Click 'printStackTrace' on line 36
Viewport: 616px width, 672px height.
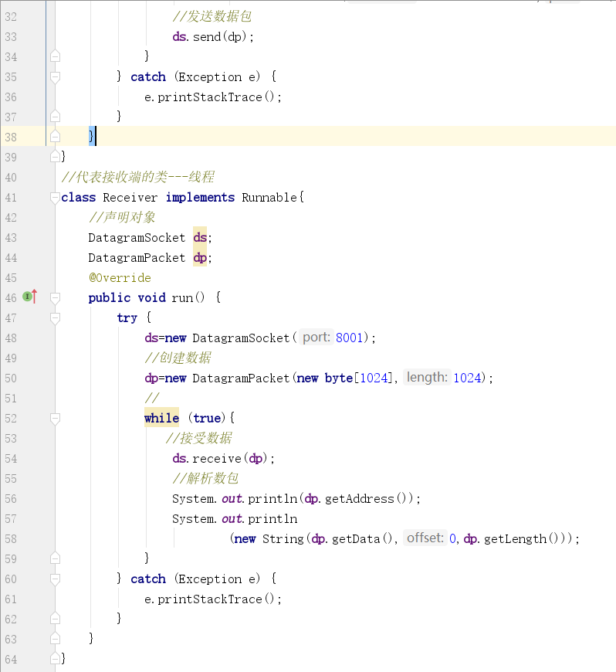point(209,97)
